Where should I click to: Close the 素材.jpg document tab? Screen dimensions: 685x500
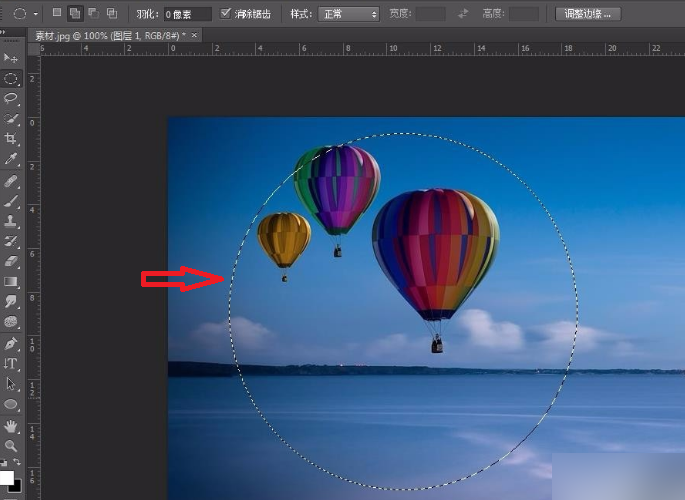[x=195, y=35]
